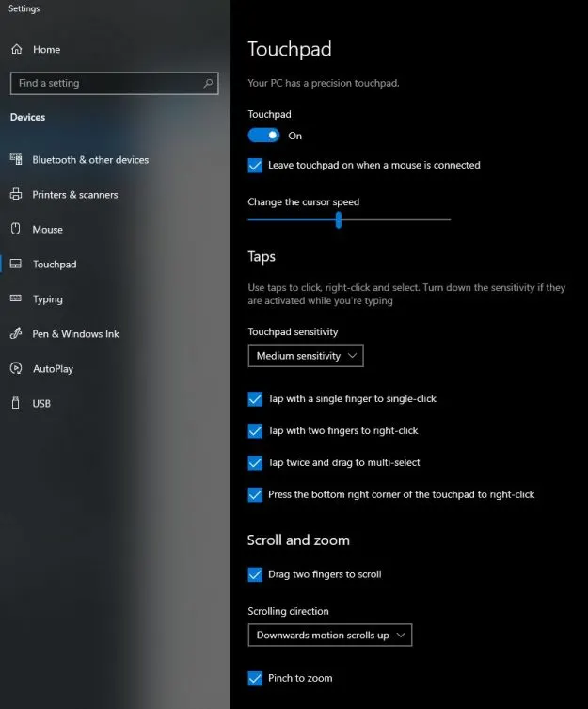The width and height of the screenshot is (588, 709).
Task: Click the cursor speed slider handle
Action: click(x=338, y=220)
